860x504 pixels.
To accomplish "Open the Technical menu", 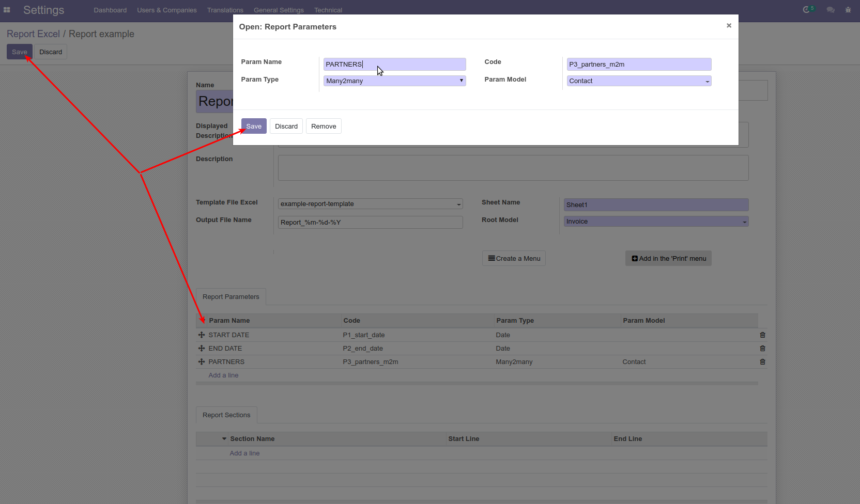I will (x=328, y=10).
